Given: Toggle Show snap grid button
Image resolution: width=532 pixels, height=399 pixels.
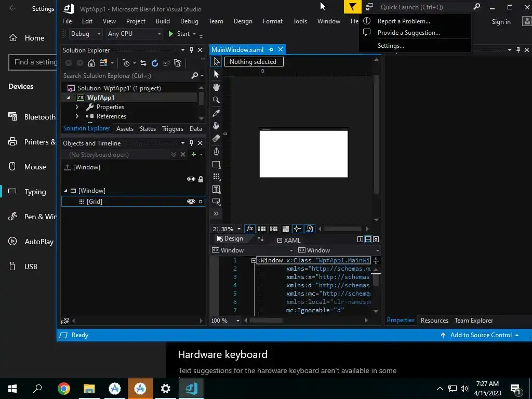Looking at the screenshot, I should pos(262,229).
